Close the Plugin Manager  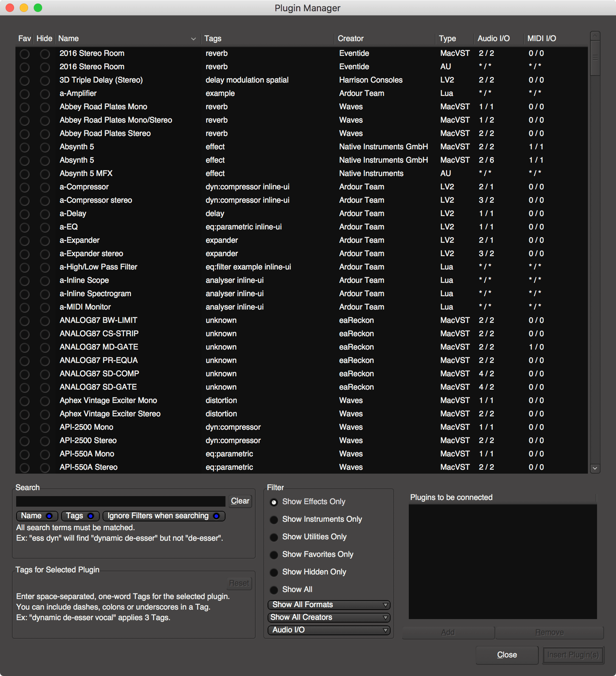pyautogui.click(x=507, y=655)
